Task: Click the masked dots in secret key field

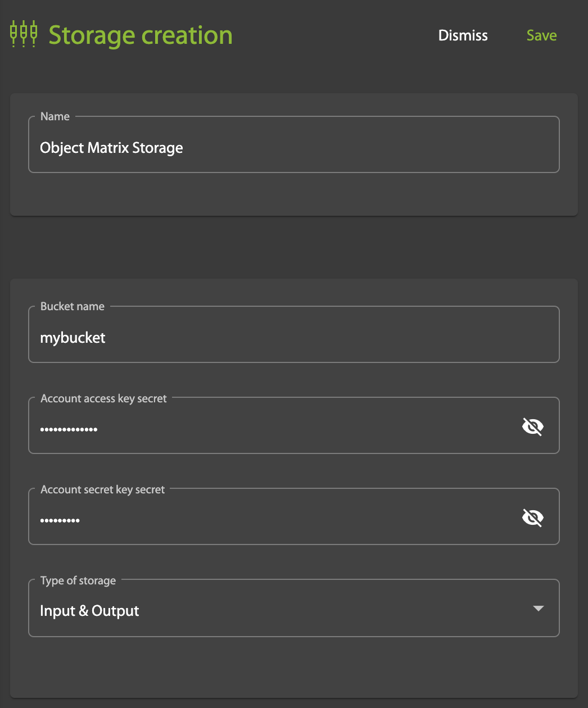Action: pos(60,520)
